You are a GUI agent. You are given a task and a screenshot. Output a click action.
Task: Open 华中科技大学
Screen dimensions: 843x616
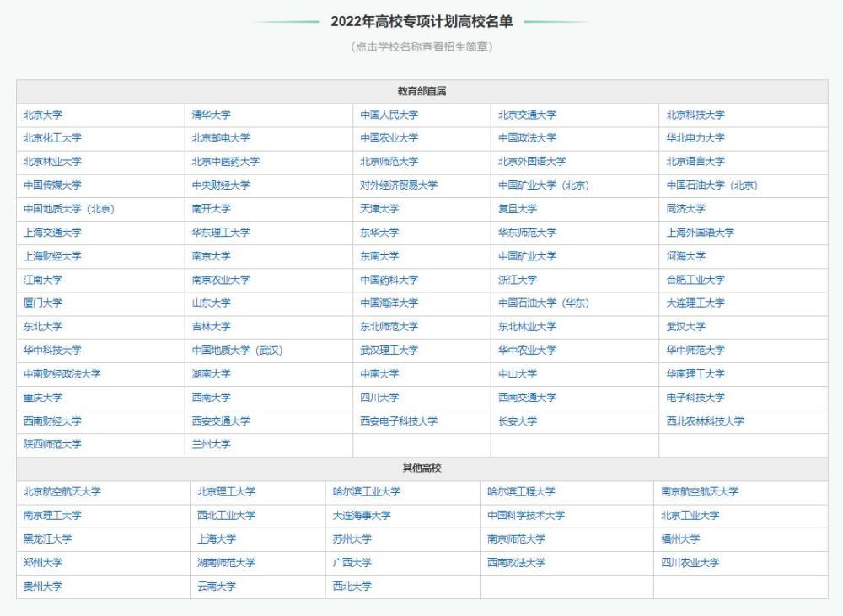point(52,351)
